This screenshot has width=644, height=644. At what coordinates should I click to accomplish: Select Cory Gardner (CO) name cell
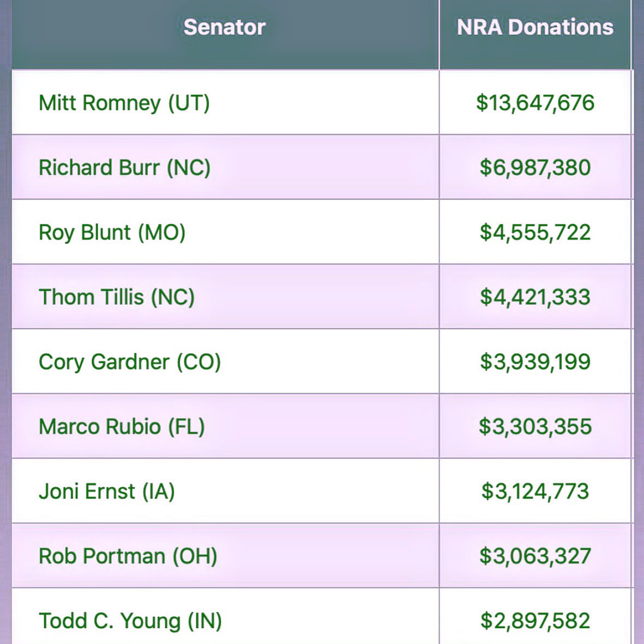coord(130,362)
